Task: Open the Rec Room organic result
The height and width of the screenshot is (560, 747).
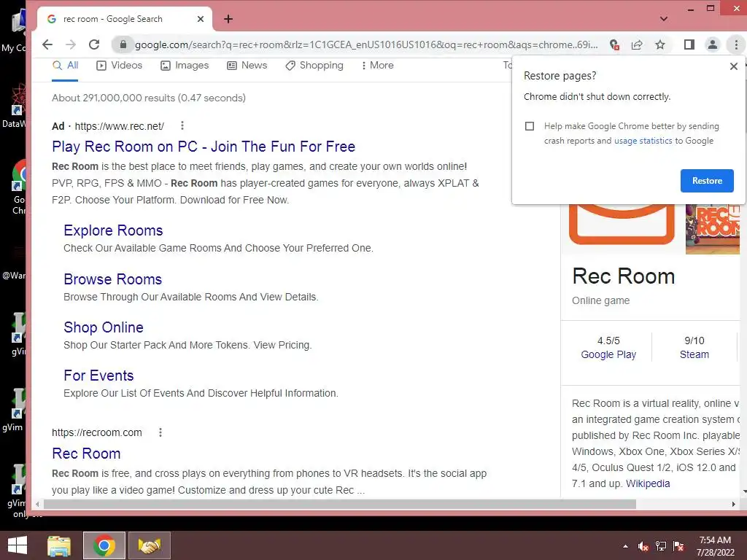Action: point(86,454)
